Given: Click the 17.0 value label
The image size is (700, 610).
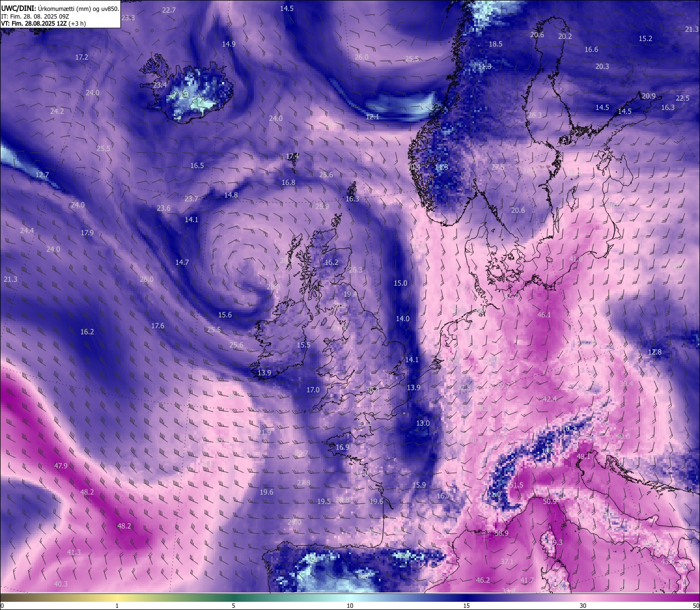Looking at the screenshot, I should (313, 390).
